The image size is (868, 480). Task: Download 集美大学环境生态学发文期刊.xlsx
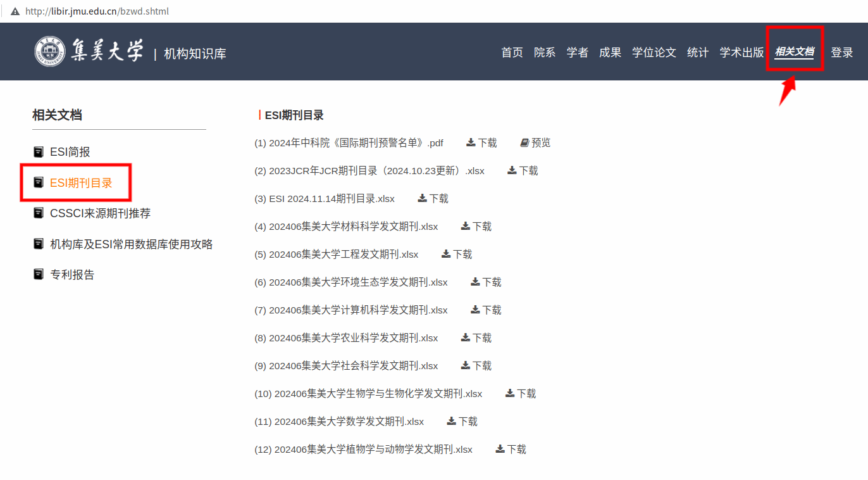(486, 282)
